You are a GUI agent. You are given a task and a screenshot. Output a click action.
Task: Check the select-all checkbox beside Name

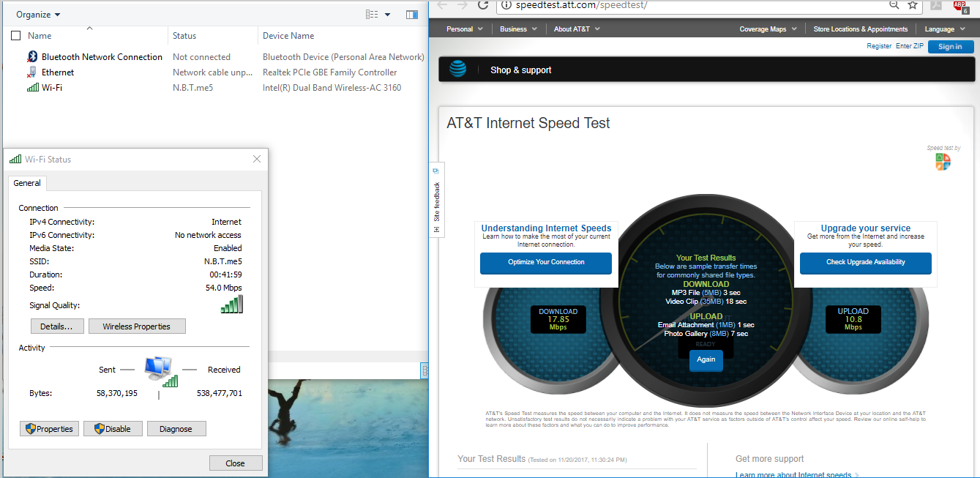16,36
